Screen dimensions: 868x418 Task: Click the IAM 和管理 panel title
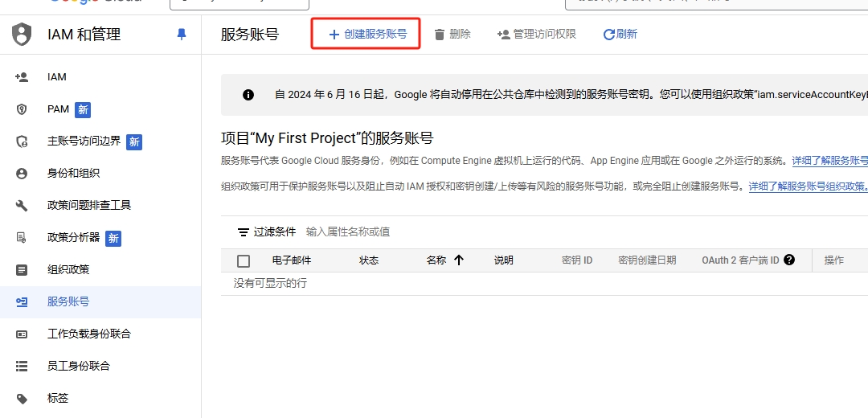pyautogui.click(x=84, y=35)
